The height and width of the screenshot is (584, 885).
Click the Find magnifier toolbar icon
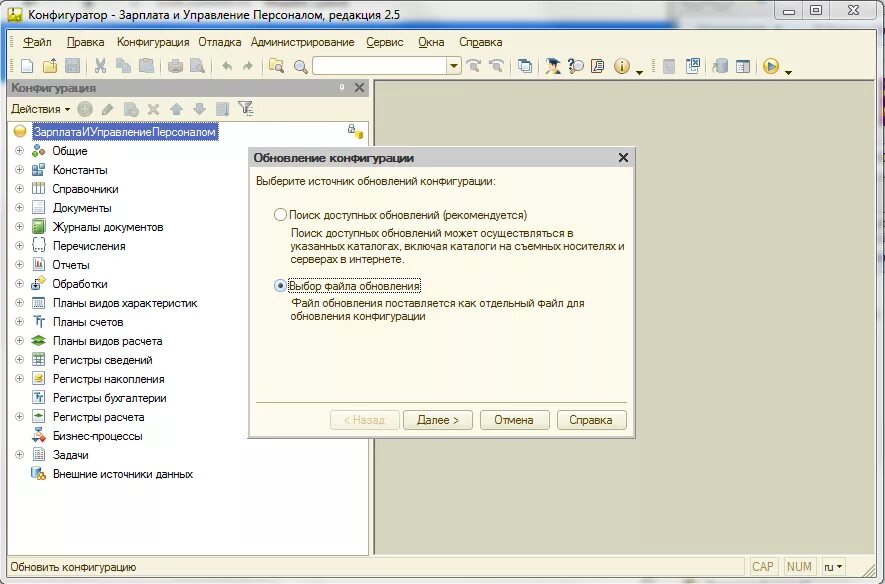pyautogui.click(x=300, y=67)
